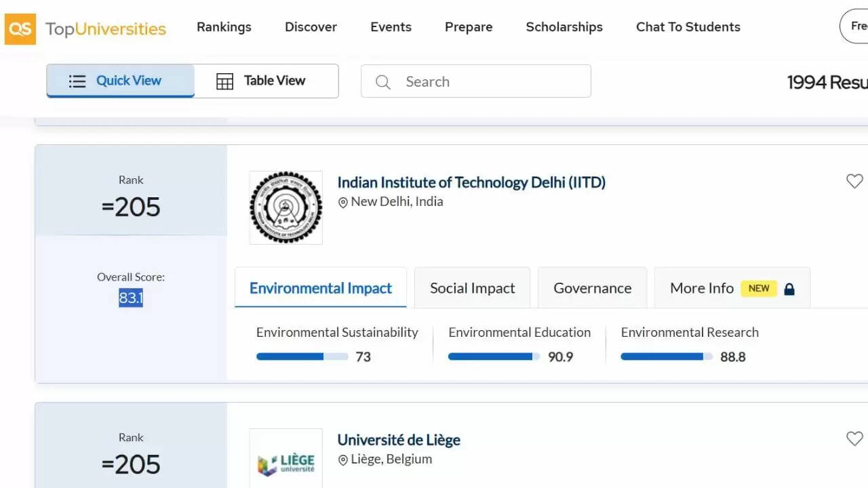Click the NEW badge on More Info
Screen dimensions: 868x488
pos(759,288)
